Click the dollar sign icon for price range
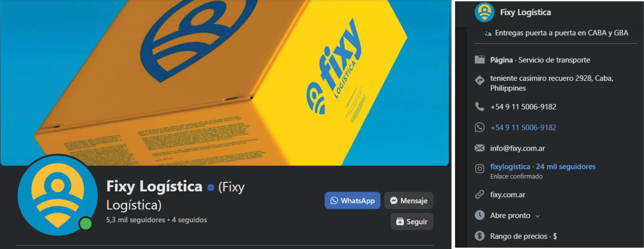 click(479, 236)
